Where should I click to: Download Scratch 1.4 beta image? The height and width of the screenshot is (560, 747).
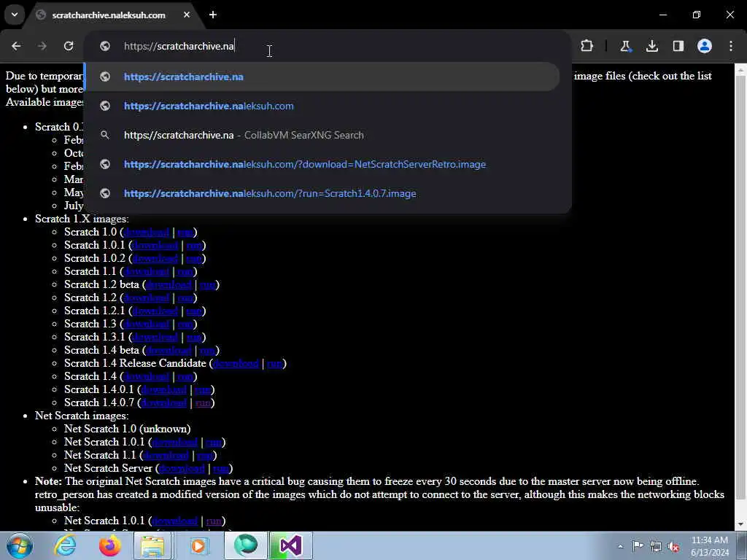169,351
